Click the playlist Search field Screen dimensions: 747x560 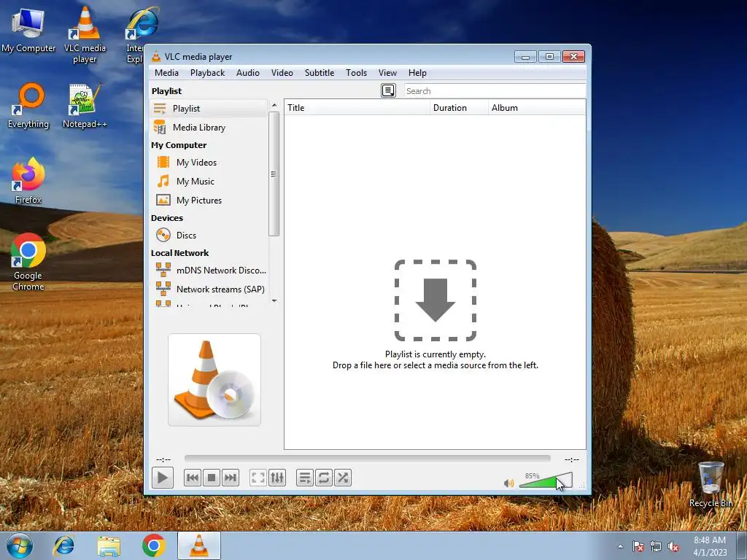(495, 91)
